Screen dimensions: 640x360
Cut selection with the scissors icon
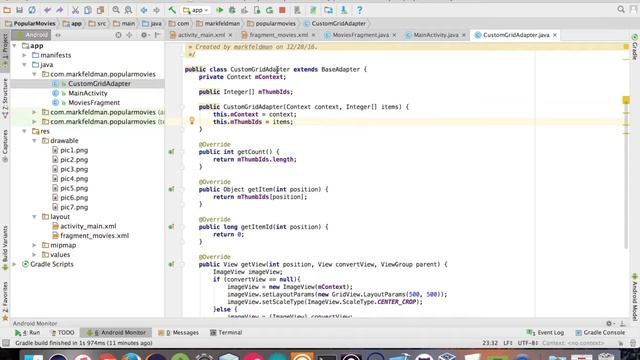(x=75, y=10)
